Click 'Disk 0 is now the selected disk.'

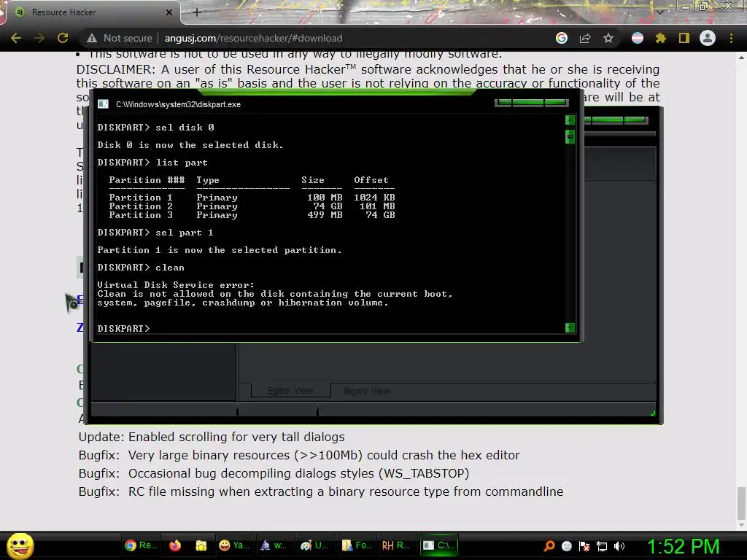[190, 145]
